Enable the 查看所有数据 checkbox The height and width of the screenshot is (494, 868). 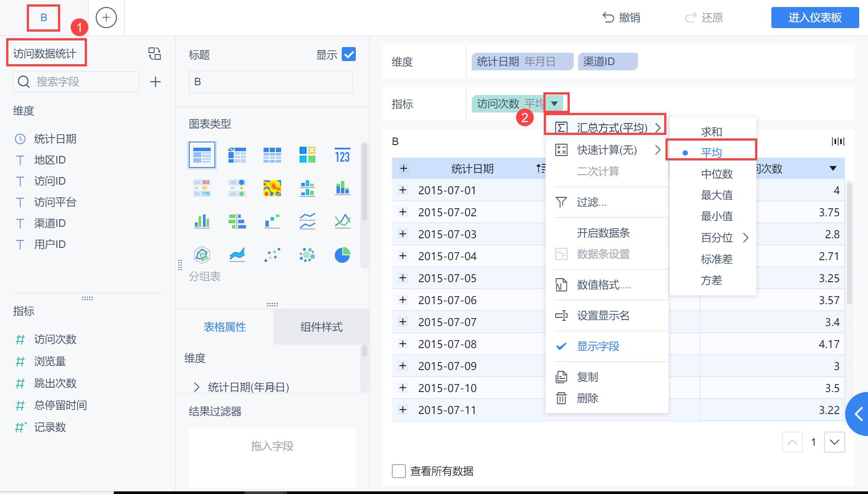[x=398, y=471]
